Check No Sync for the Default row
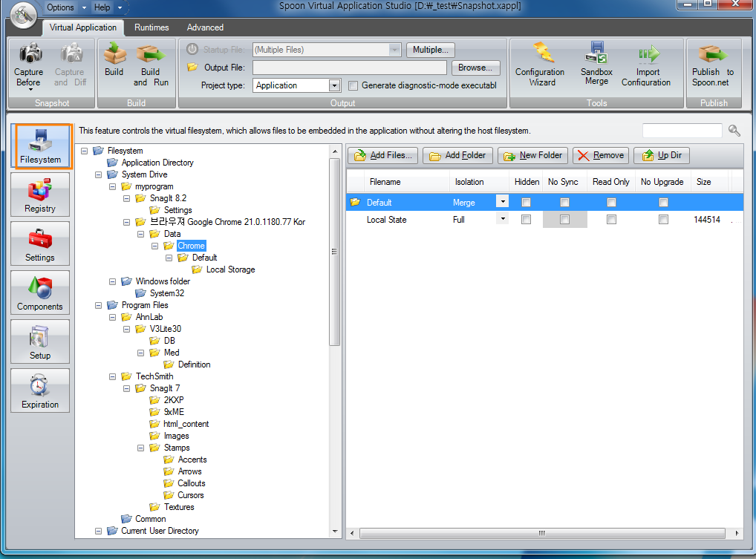Image resolution: width=756 pixels, height=559 pixels. 564,203
